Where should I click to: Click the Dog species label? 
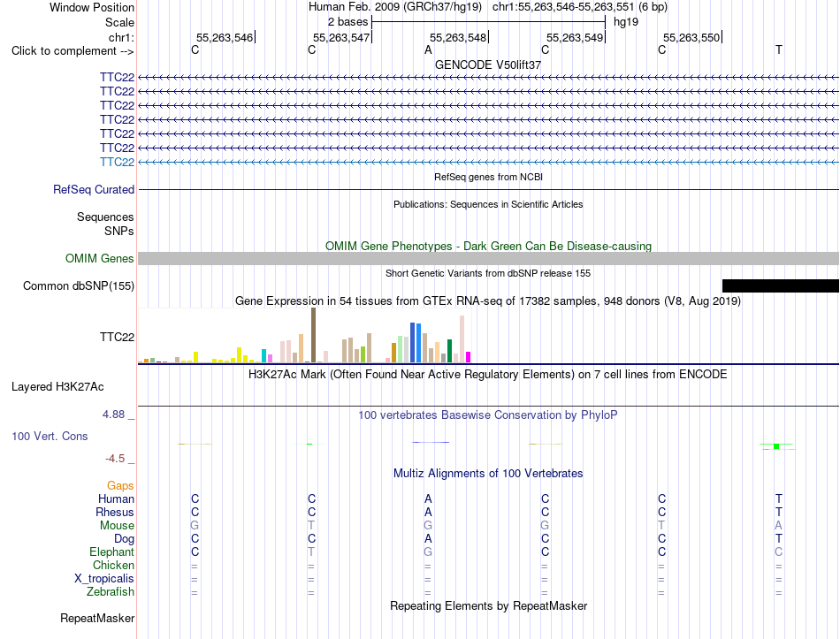[x=124, y=539]
